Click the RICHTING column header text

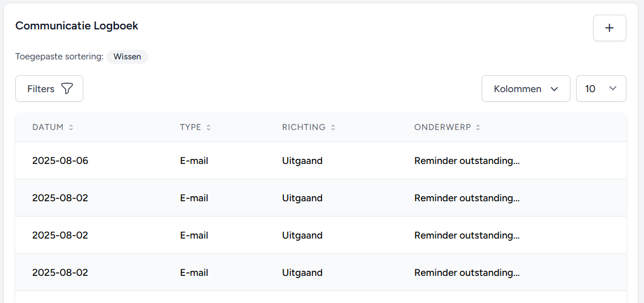(x=303, y=128)
